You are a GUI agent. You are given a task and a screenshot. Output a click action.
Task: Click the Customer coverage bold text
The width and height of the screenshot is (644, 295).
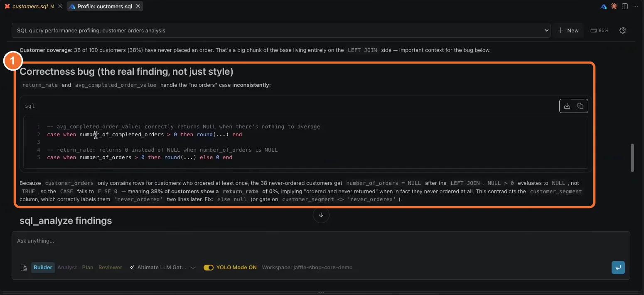click(x=45, y=50)
